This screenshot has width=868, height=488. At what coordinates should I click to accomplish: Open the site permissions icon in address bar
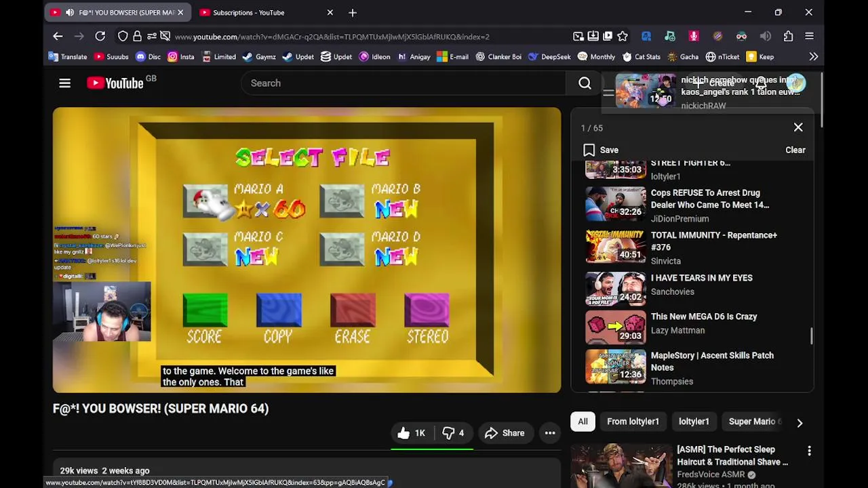click(151, 37)
